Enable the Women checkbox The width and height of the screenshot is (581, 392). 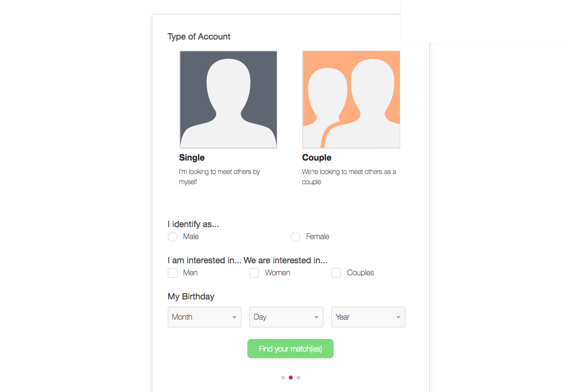click(254, 273)
